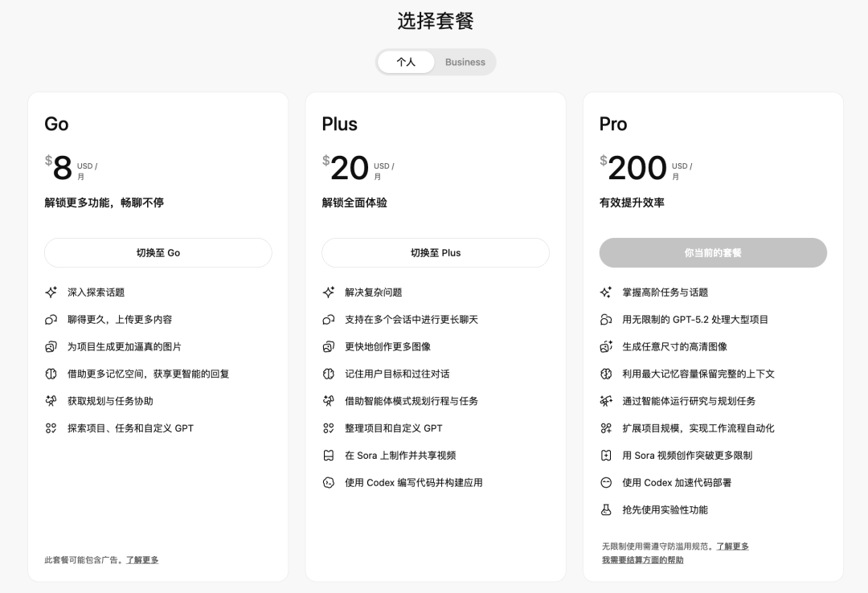Click the 解锁全面体验 tagline
Viewport: 868px width, 593px height.
354,202
